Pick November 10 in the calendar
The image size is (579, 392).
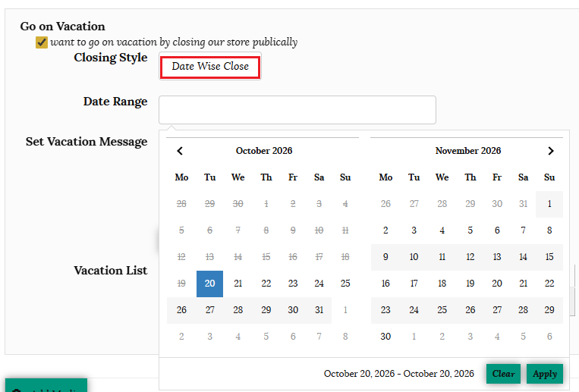pyautogui.click(x=414, y=257)
